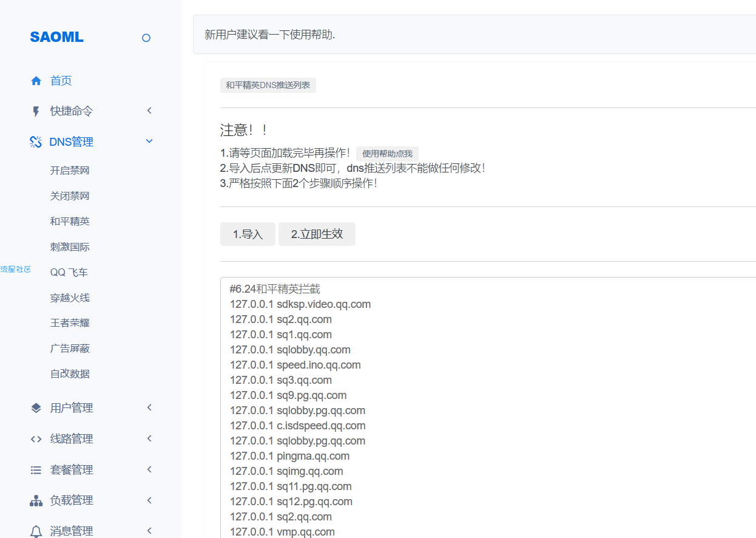Open 和平精英 submenu item

(x=70, y=222)
